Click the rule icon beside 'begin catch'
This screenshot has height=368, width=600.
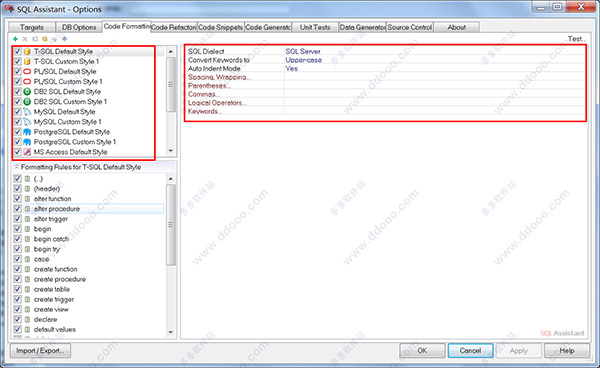(27, 239)
